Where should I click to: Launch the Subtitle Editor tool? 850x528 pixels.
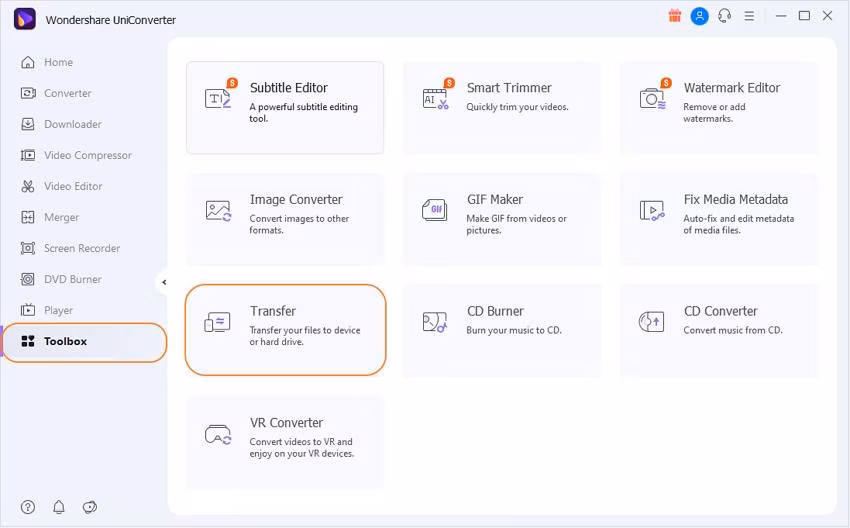point(285,107)
